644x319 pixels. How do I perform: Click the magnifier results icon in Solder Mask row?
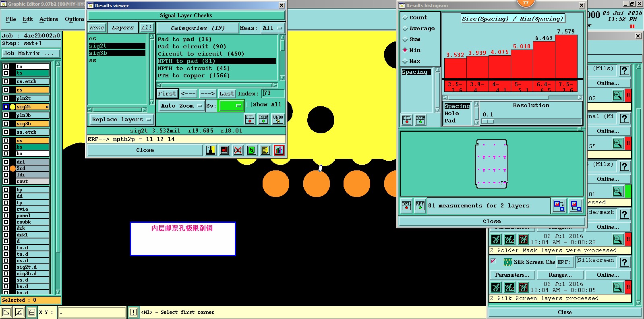618,239
